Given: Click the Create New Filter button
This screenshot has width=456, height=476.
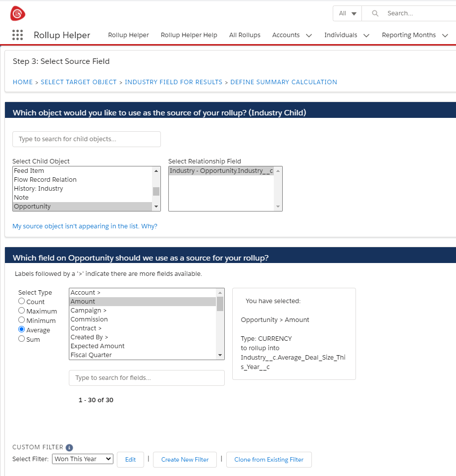Looking at the screenshot, I should point(185,460).
